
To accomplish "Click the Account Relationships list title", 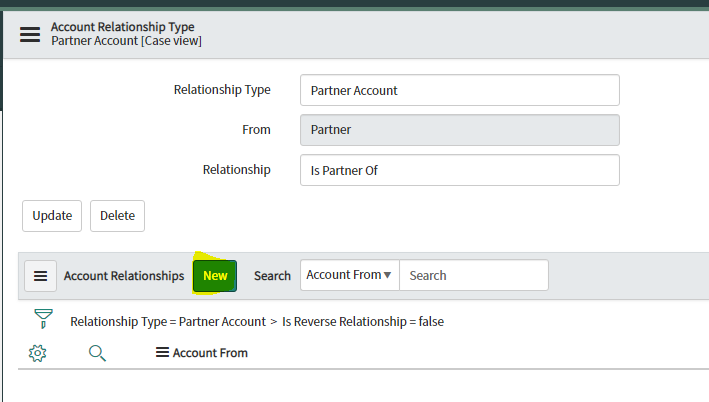I will [x=124, y=276].
